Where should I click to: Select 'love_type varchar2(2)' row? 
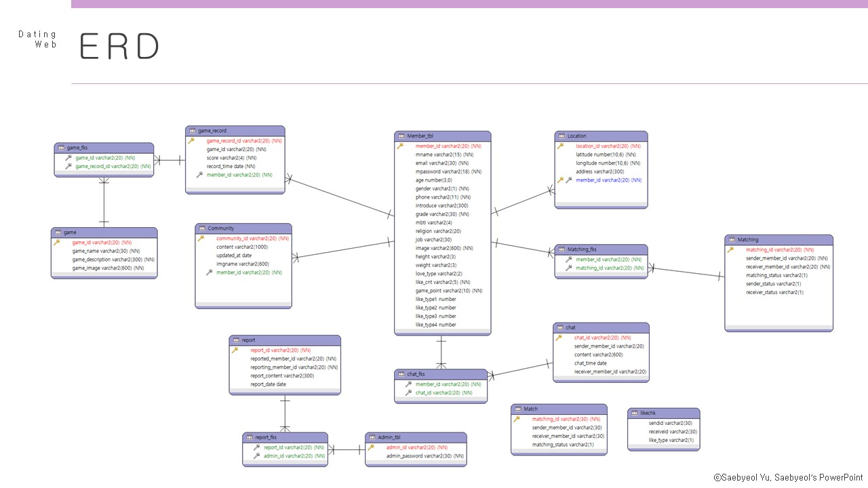439,274
